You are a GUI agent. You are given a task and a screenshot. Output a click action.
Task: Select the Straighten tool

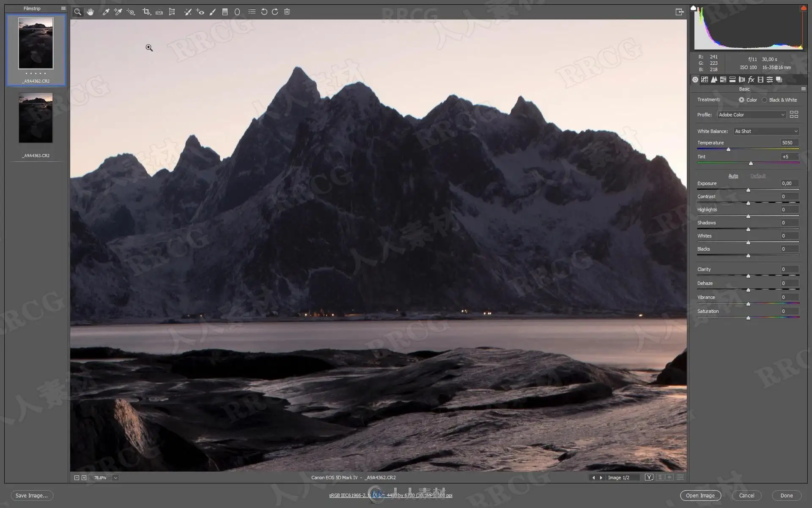click(x=159, y=12)
